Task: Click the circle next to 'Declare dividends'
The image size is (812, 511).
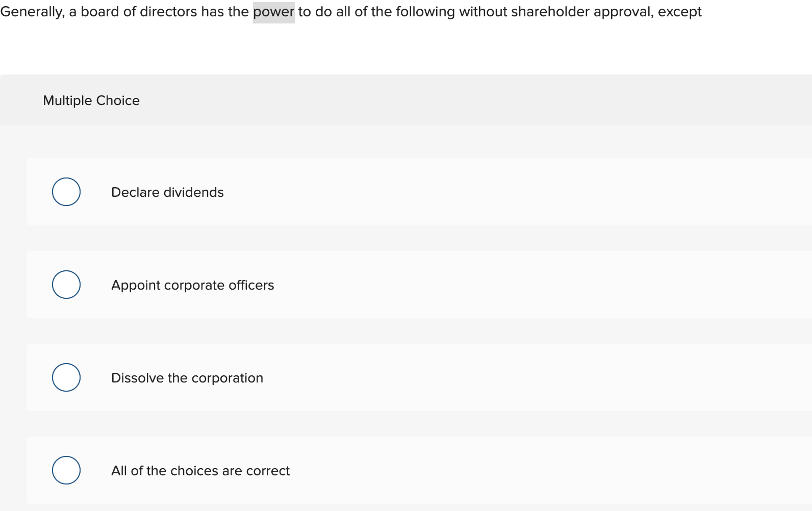Action: pos(66,192)
